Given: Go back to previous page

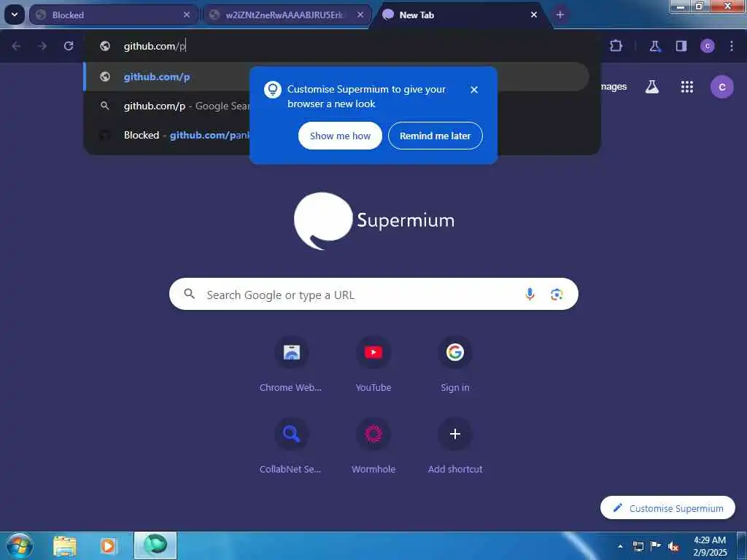Looking at the screenshot, I should coord(16,46).
